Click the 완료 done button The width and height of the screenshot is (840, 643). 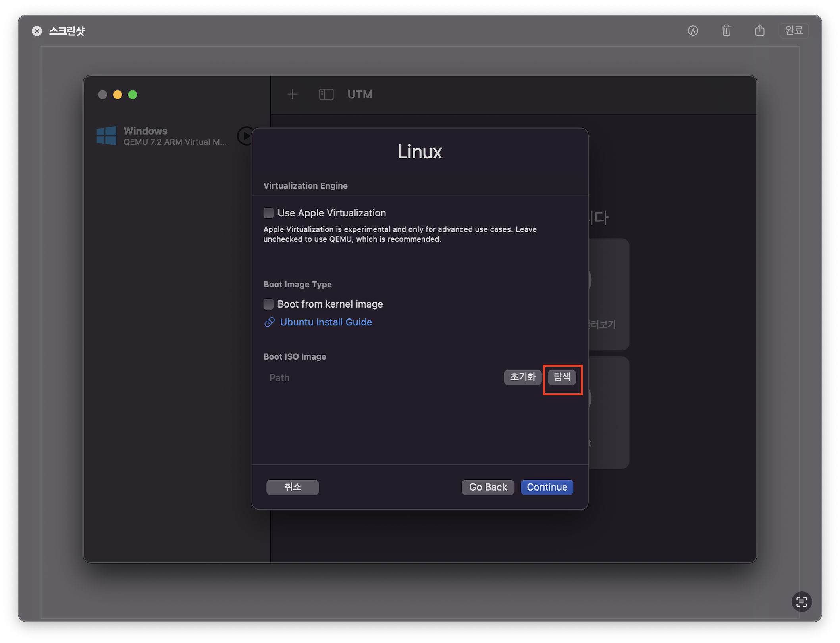pos(794,31)
